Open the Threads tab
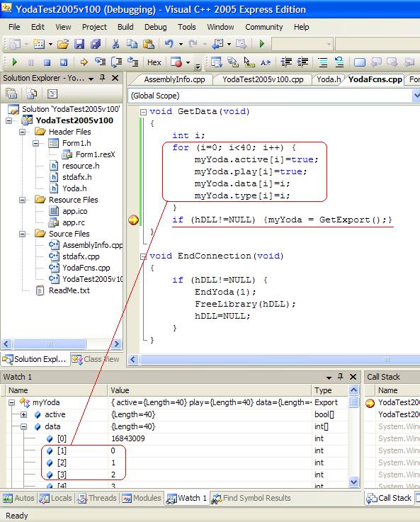Screen dimensions: 420x522 pyautogui.click(x=97, y=498)
